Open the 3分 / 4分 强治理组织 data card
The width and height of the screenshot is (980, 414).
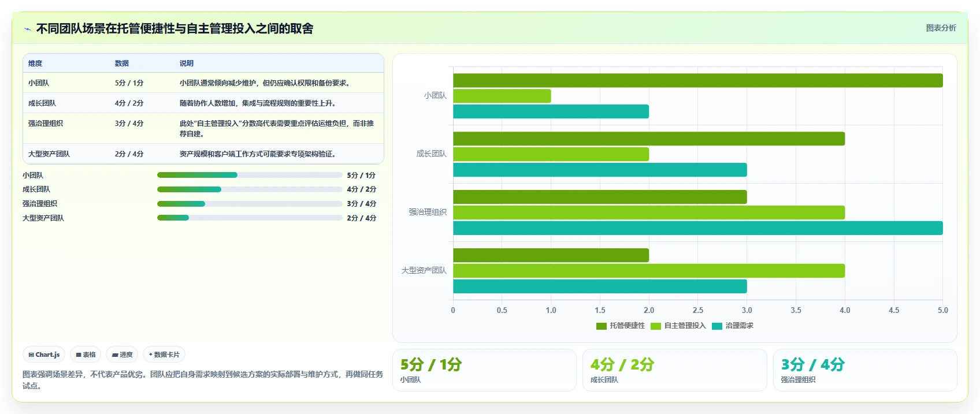865,370
